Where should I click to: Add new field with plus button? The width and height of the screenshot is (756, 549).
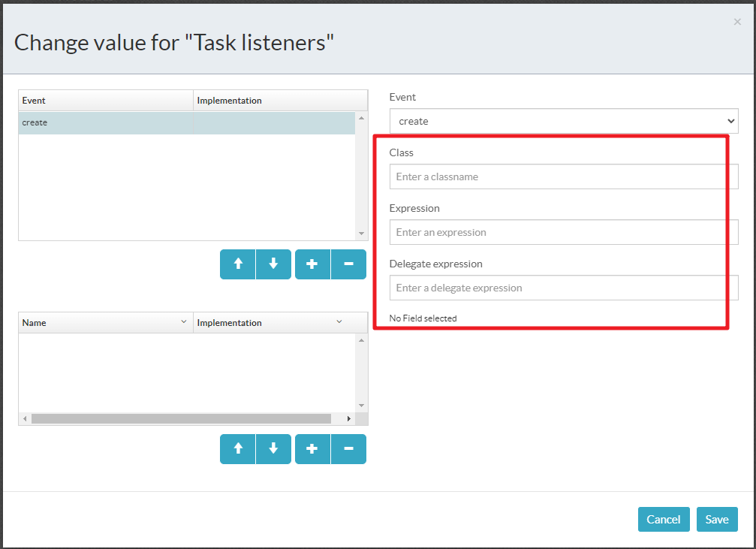coord(312,449)
